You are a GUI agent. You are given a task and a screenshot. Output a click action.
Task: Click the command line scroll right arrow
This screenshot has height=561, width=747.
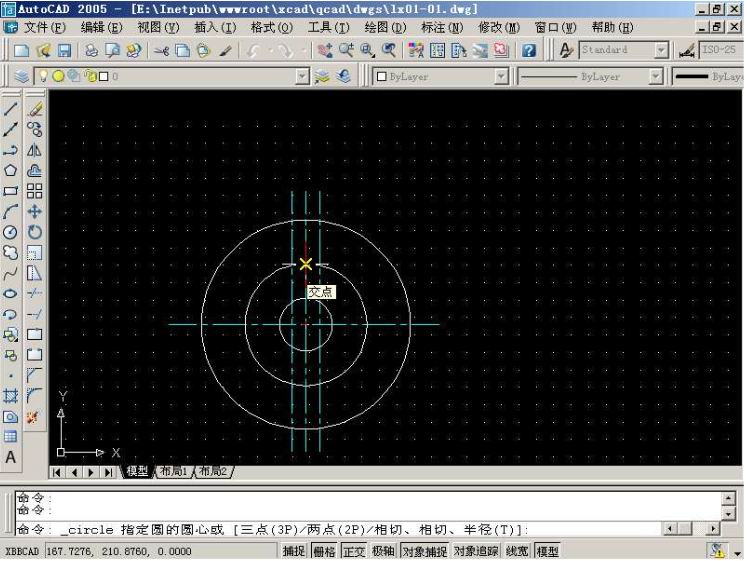(713, 529)
